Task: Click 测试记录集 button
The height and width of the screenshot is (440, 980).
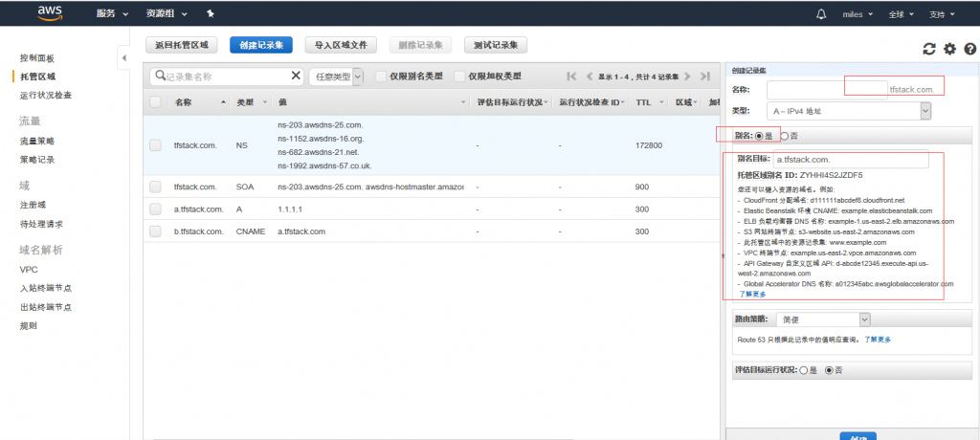Action: 496,45
